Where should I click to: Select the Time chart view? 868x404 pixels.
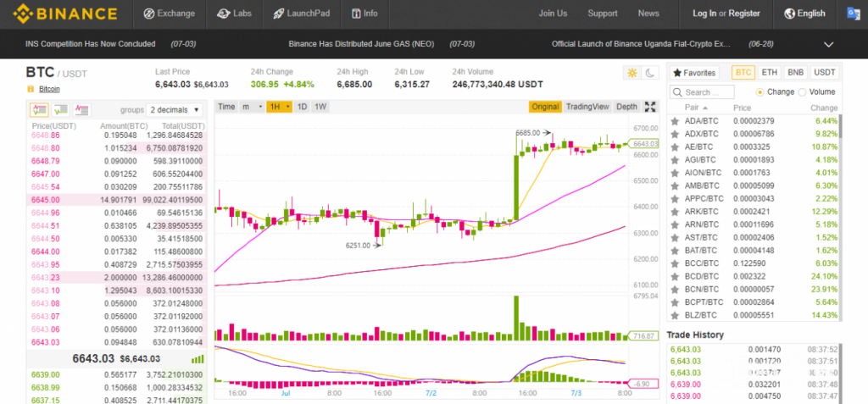(225, 107)
